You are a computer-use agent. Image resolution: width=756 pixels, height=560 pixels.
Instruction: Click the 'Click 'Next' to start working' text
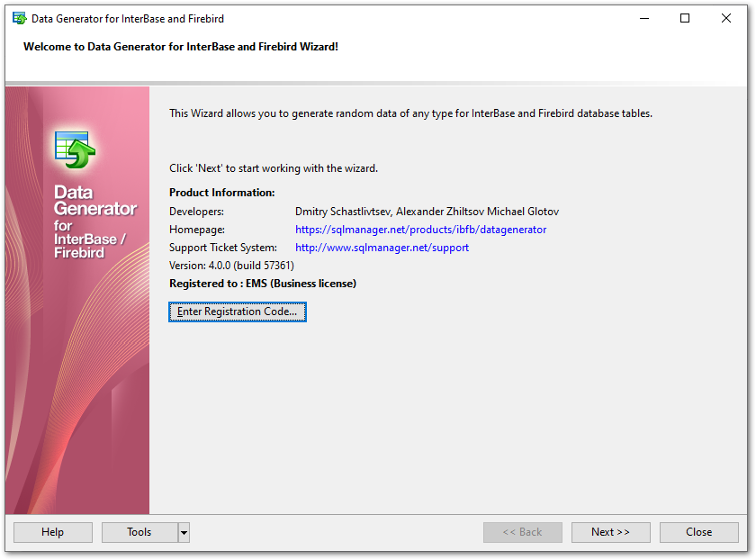[274, 168]
